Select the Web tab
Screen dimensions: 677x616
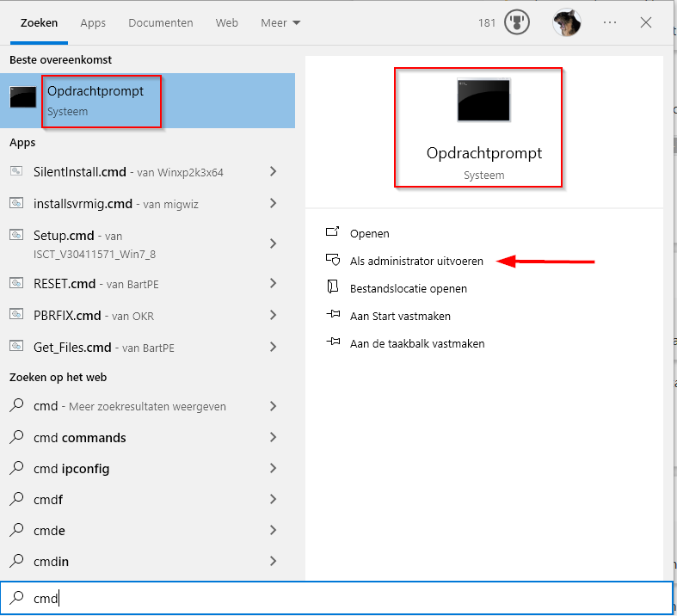(227, 23)
